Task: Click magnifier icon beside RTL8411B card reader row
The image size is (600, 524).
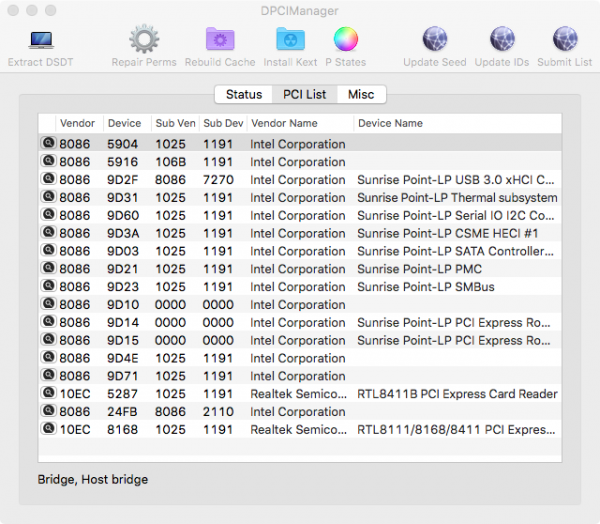Action: (x=47, y=394)
